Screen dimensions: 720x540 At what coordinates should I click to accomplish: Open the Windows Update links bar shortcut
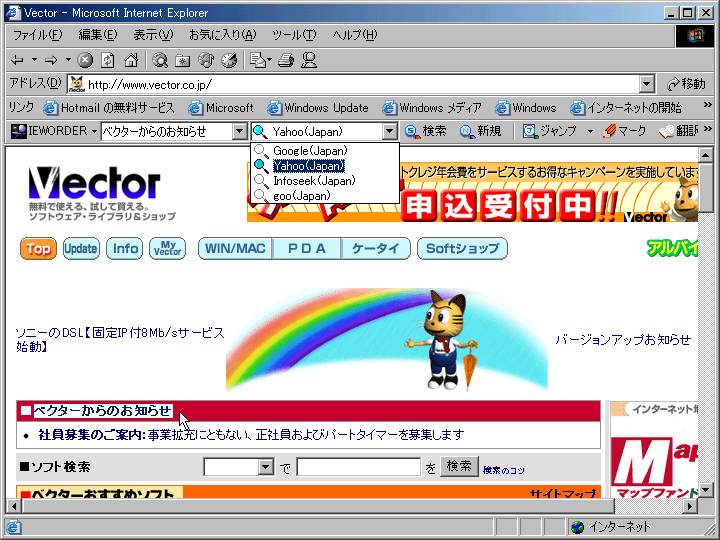(318, 108)
